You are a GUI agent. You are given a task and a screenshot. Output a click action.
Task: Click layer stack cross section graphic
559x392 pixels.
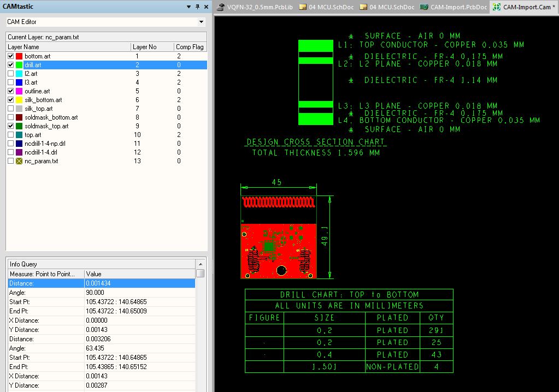coord(315,82)
